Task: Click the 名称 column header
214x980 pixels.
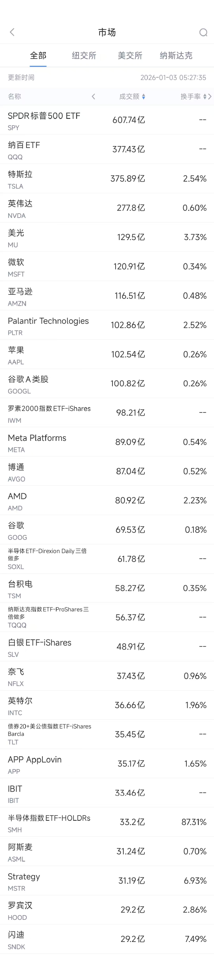Action: (14, 96)
